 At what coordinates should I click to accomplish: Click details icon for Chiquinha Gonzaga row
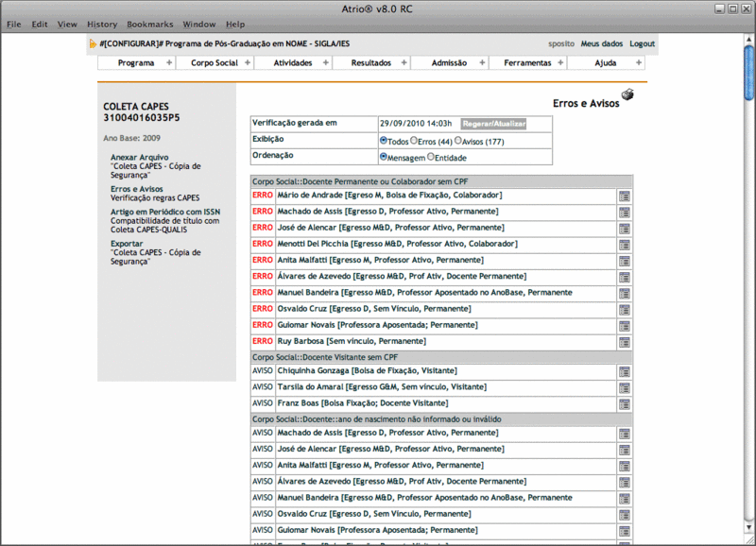tap(625, 371)
